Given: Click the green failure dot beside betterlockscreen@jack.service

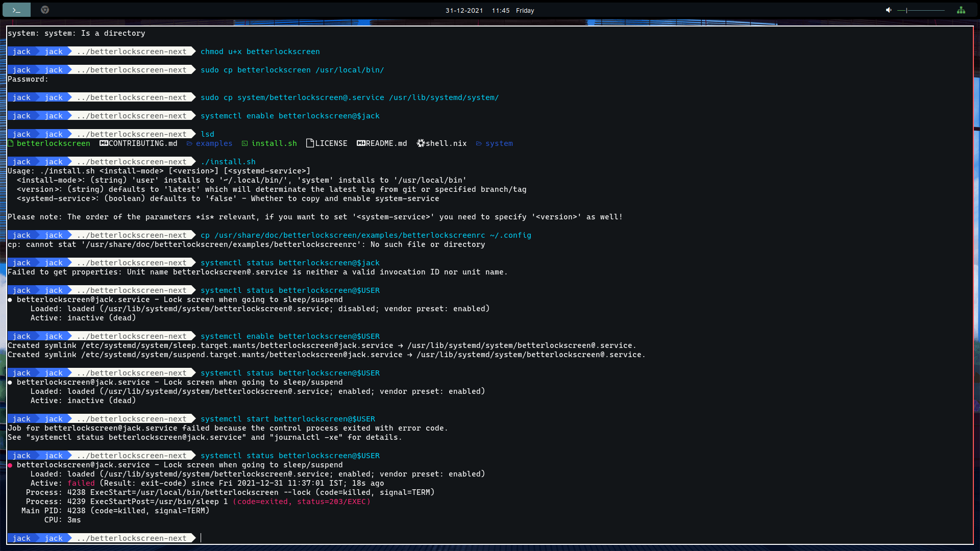Looking at the screenshot, I should 10,465.
